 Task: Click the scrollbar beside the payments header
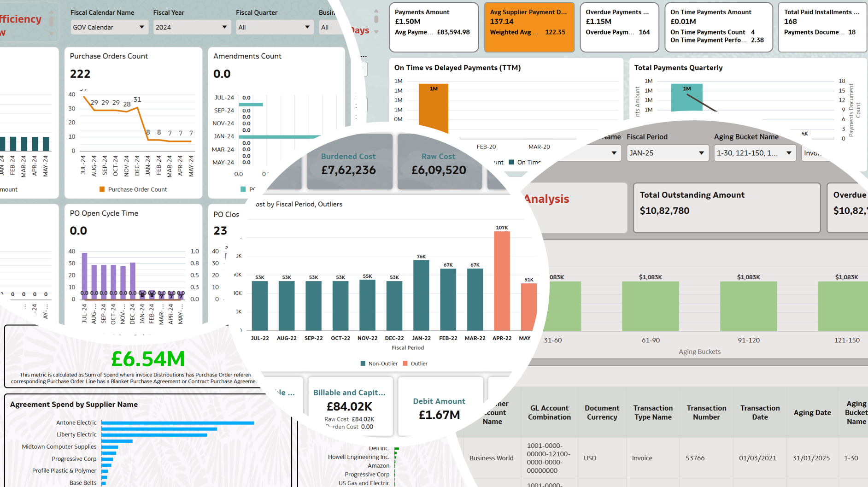point(376,19)
